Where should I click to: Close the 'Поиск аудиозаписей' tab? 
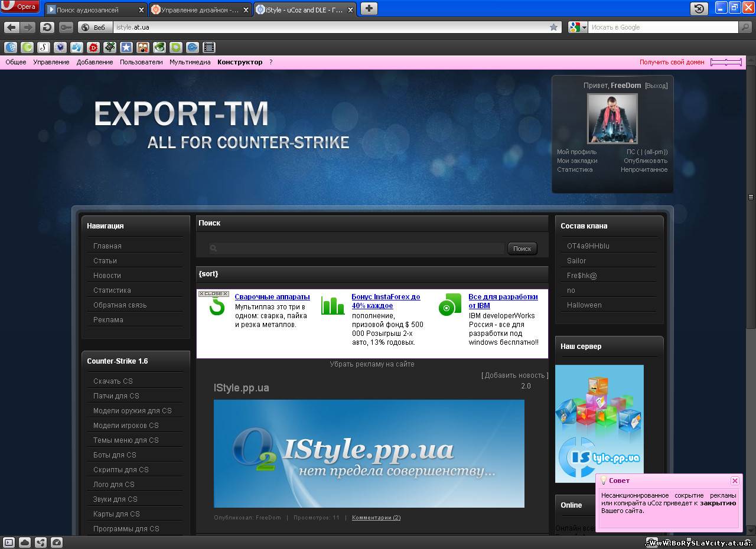tap(141, 10)
